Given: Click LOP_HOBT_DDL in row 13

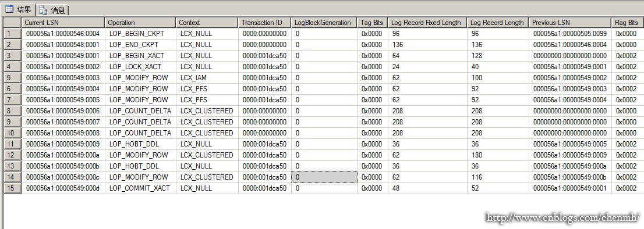Looking at the screenshot, I should pyautogui.click(x=140, y=166).
